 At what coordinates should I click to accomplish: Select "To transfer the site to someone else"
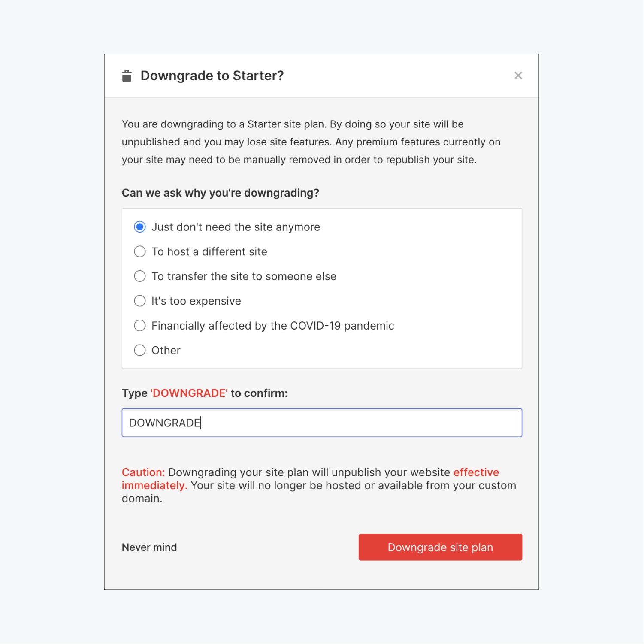click(140, 276)
